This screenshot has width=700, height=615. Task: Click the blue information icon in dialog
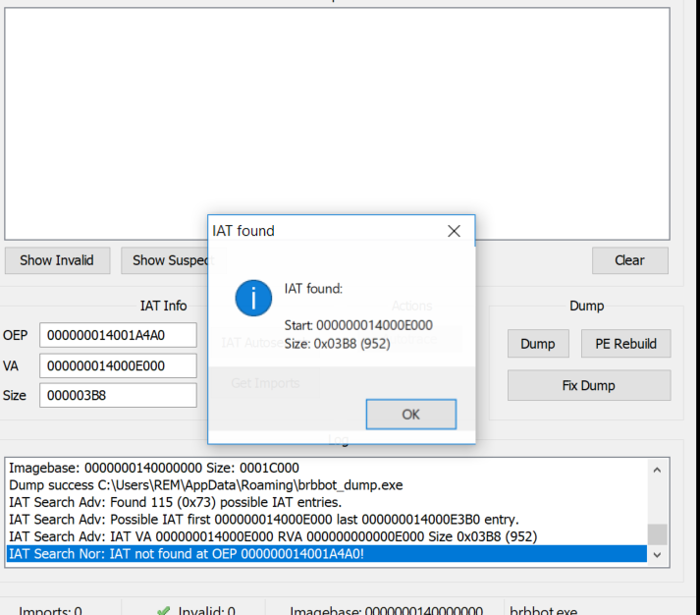[x=254, y=296]
